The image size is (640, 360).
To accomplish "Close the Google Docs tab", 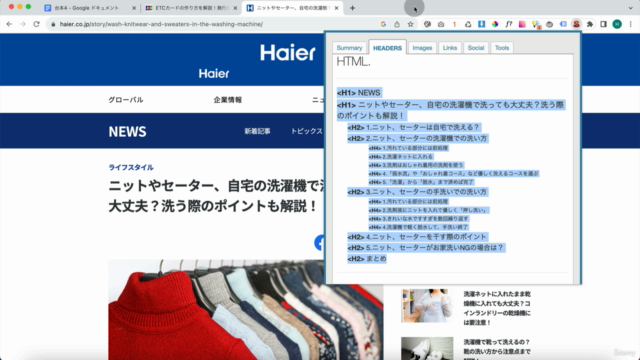I will (x=134, y=8).
